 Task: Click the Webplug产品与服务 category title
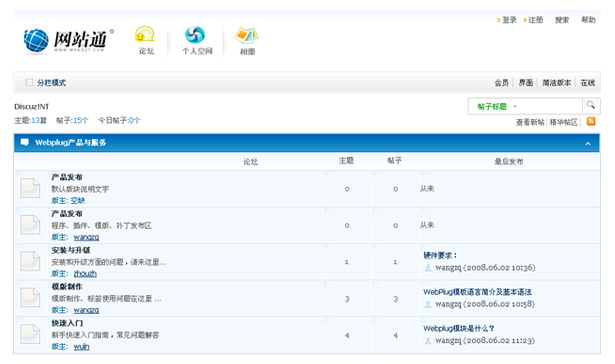pyautogui.click(x=71, y=142)
